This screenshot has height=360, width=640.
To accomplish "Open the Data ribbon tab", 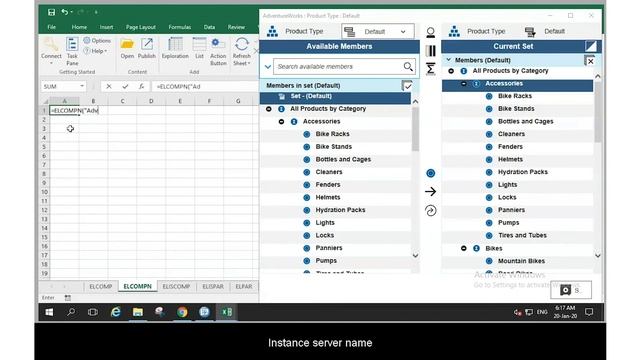I will click(209, 27).
